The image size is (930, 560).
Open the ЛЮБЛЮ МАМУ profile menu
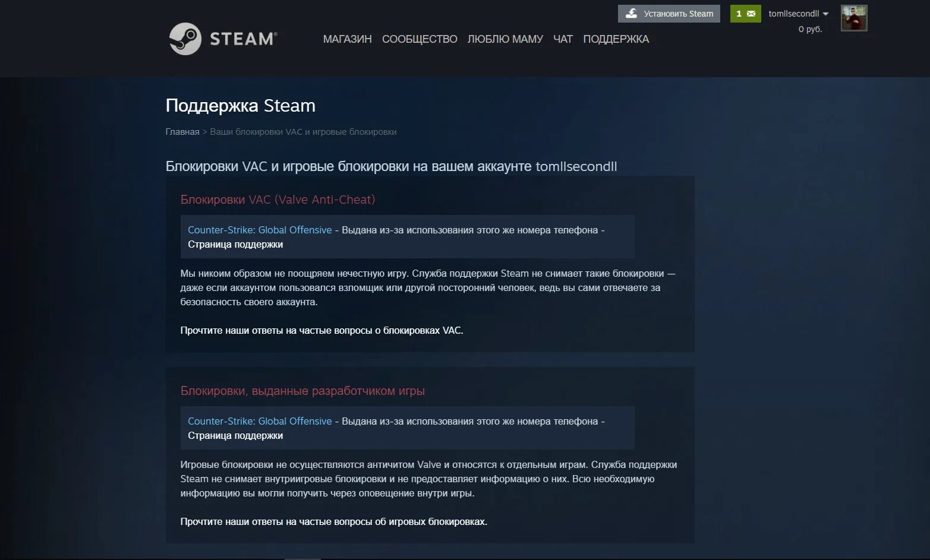tap(505, 39)
